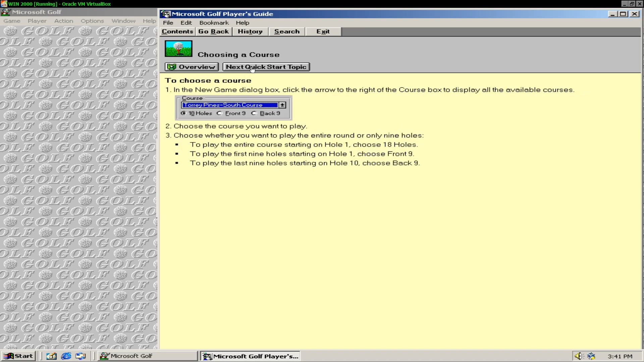Viewport: 644px width, 362px height.
Task: Choose Front 9 in the Course example
Action: (220, 113)
